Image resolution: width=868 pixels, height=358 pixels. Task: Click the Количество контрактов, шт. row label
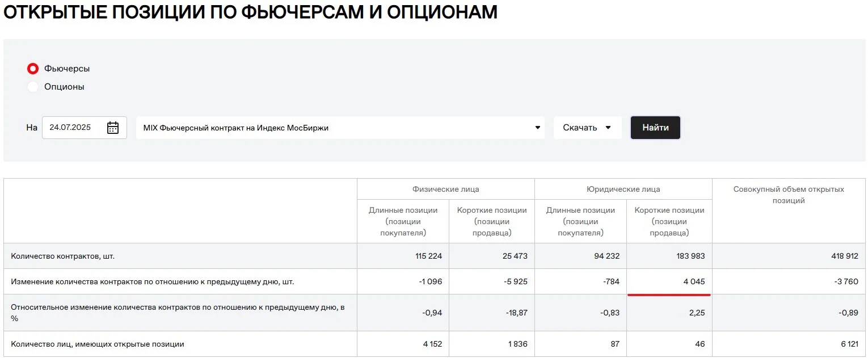coord(63,256)
